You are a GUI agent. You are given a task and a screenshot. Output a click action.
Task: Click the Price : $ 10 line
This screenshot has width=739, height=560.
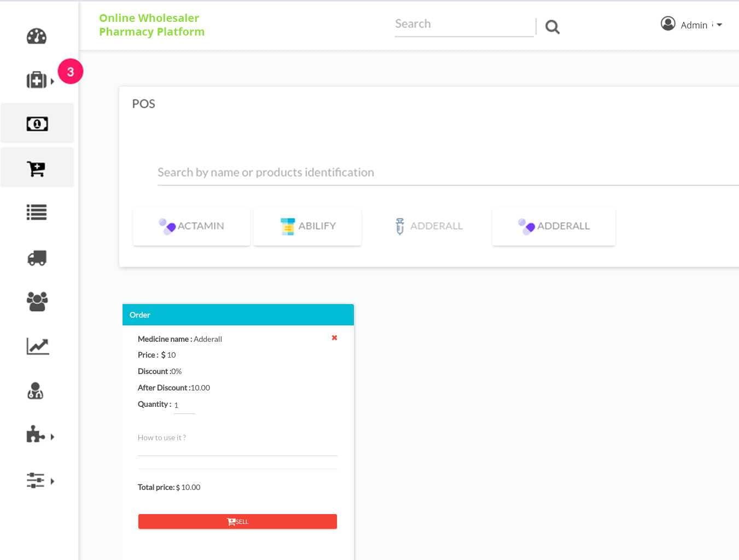tap(157, 355)
